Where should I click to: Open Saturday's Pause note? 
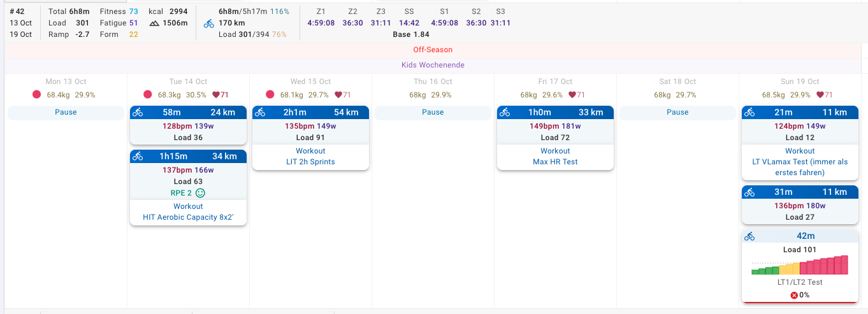(677, 112)
